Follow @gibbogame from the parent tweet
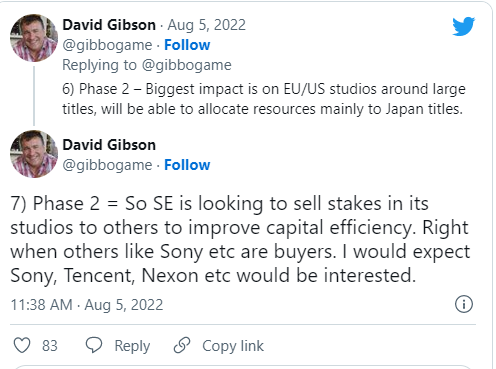 [187, 45]
